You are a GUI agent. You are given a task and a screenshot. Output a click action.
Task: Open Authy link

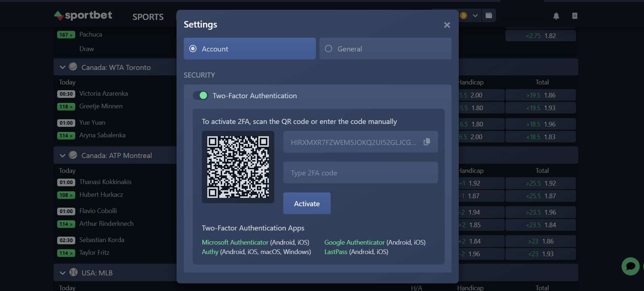coord(210,251)
